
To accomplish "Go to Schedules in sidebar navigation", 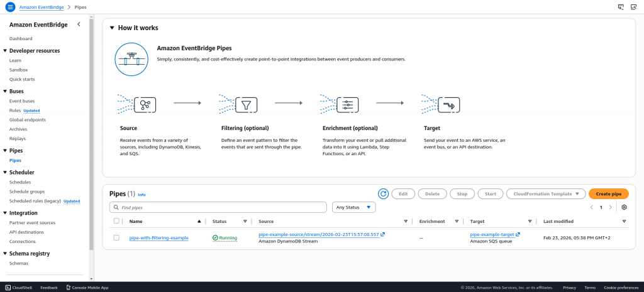I will click(x=20, y=182).
